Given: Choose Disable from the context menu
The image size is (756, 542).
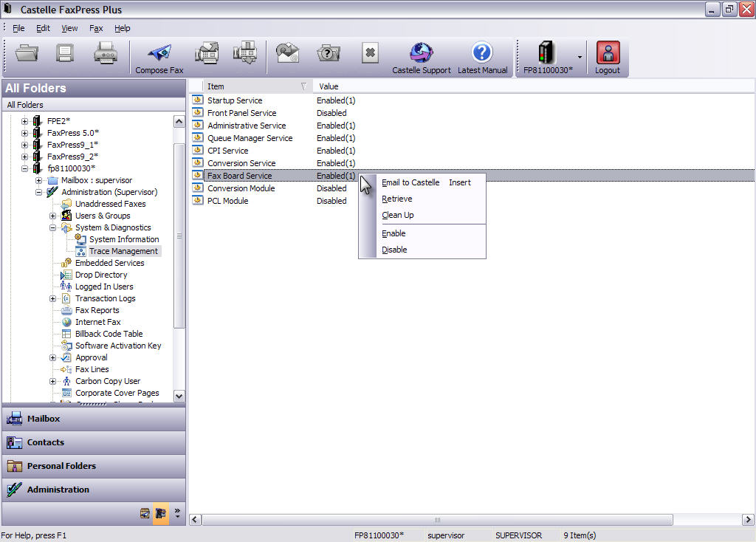Looking at the screenshot, I should (394, 250).
